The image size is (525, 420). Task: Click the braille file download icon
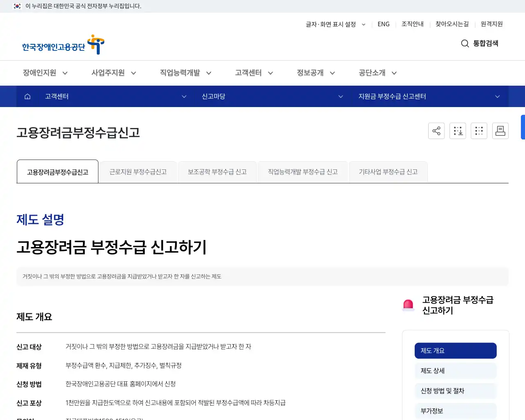tap(458, 130)
